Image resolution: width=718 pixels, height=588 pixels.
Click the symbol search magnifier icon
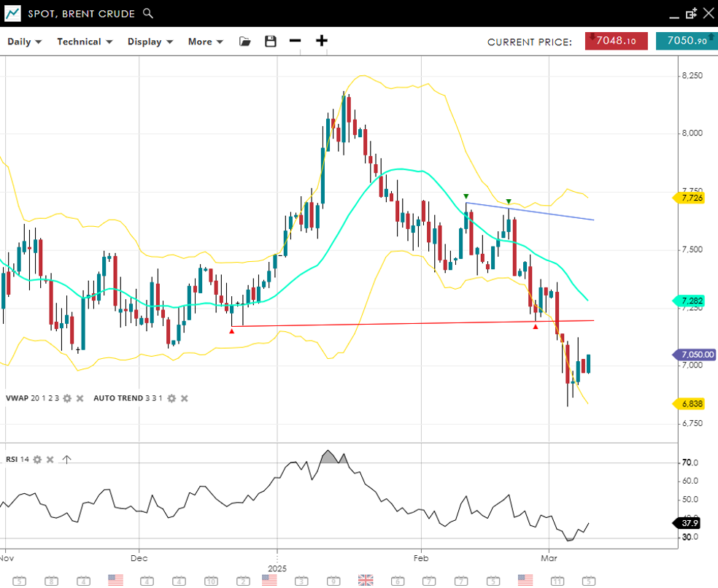coord(148,13)
